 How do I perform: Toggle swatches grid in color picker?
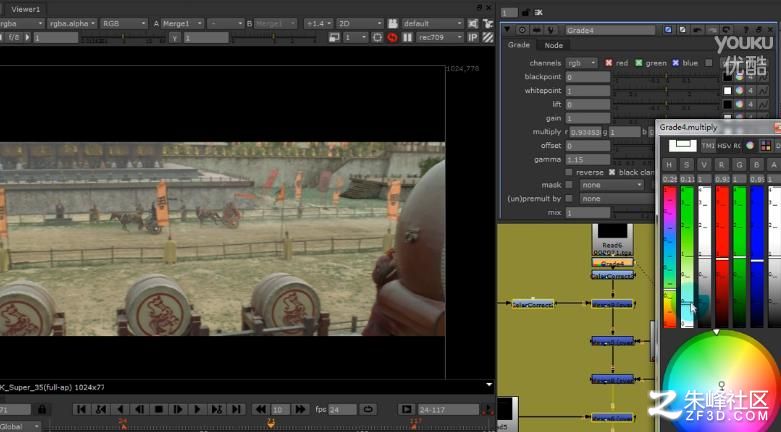766,145
